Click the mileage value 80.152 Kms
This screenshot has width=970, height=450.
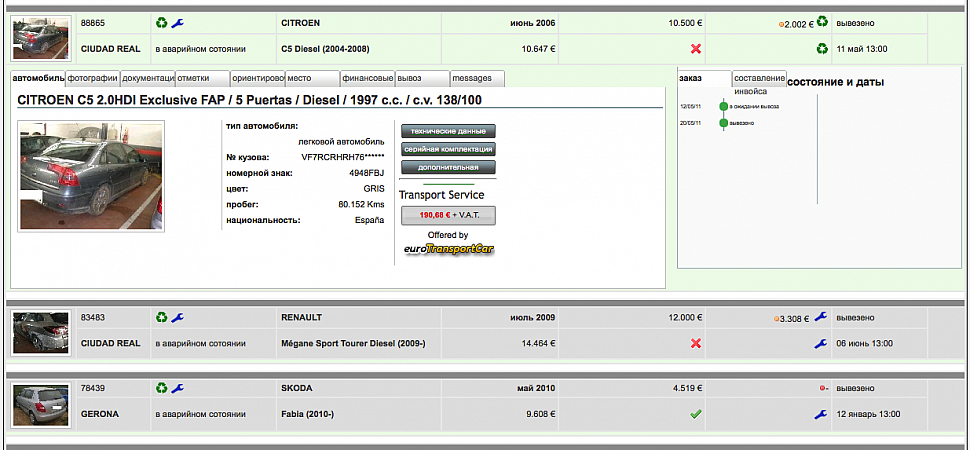point(361,204)
